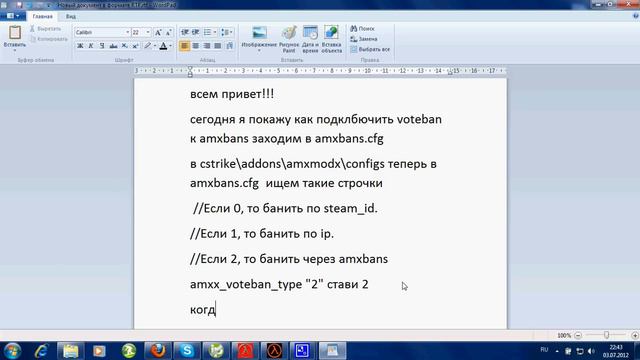Toggle superscript formatting

click(x=135, y=46)
